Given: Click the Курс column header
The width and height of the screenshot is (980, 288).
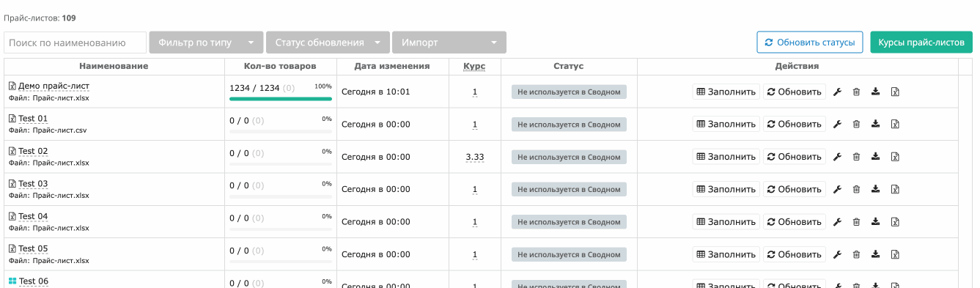Looking at the screenshot, I should coord(474,67).
